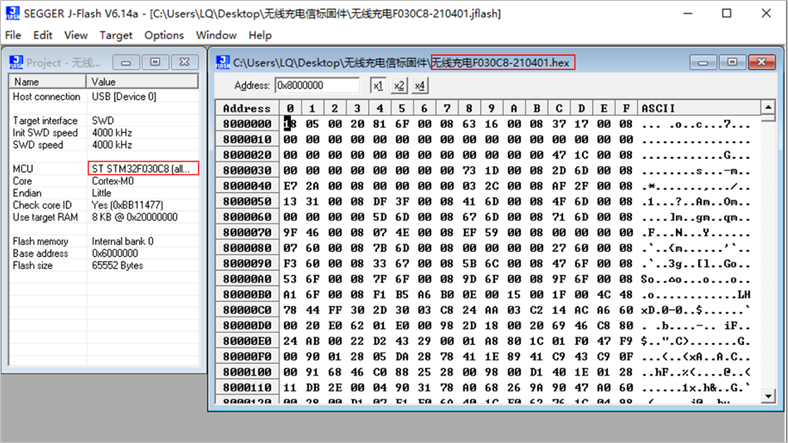Click the Name column header in Project window
This screenshot has height=443, width=788.
(x=47, y=81)
